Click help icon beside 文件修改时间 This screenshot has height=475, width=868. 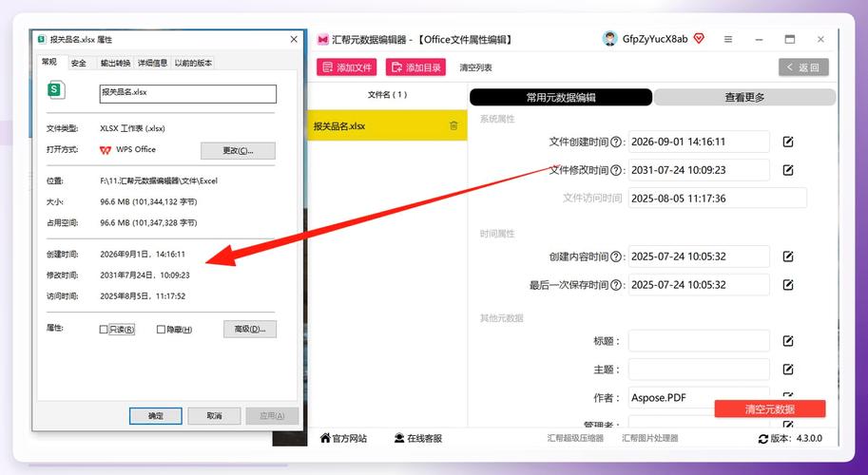pos(615,170)
